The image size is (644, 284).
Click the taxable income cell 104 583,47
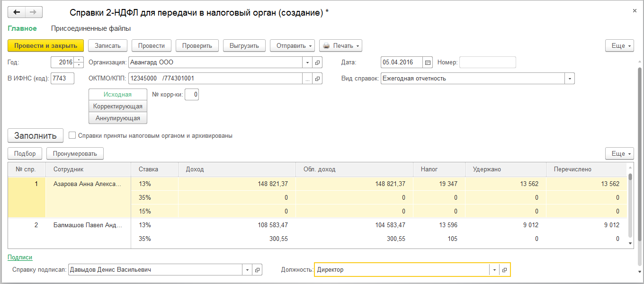pyautogui.click(x=355, y=225)
